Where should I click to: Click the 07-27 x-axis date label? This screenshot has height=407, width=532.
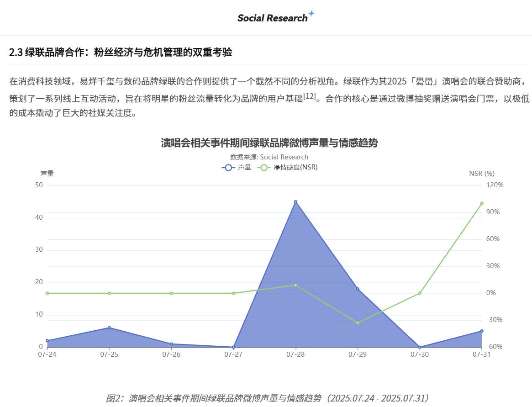233,354
